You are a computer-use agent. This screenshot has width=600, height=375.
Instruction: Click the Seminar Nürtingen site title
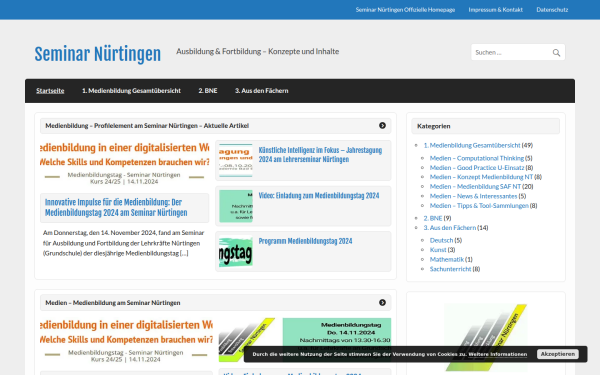tap(98, 54)
